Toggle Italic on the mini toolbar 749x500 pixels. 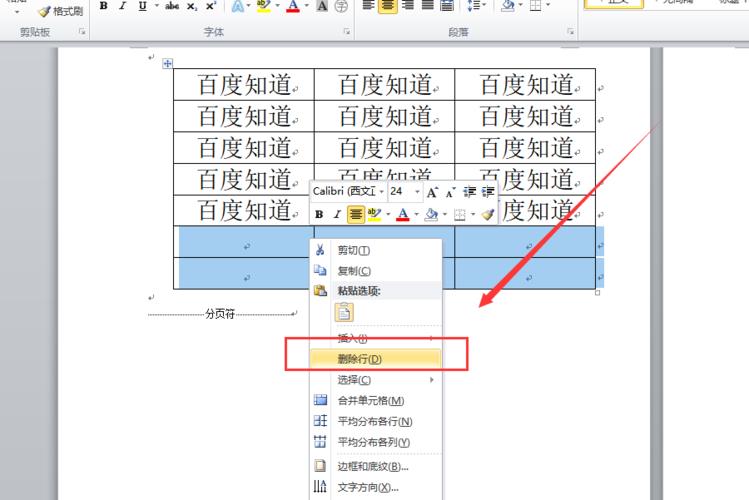tap(337, 214)
